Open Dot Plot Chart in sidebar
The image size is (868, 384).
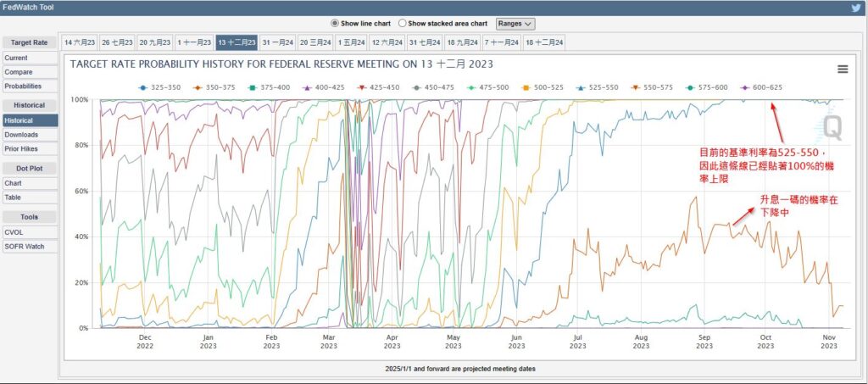(30, 182)
